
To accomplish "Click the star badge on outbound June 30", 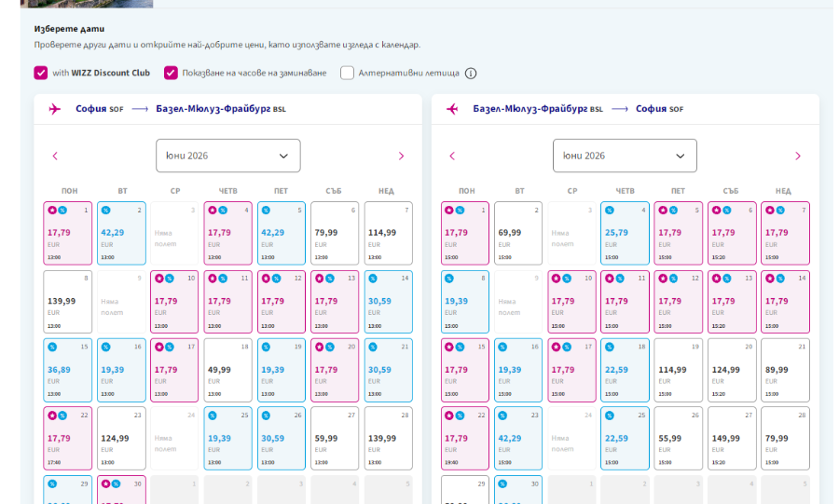I will [x=106, y=484].
